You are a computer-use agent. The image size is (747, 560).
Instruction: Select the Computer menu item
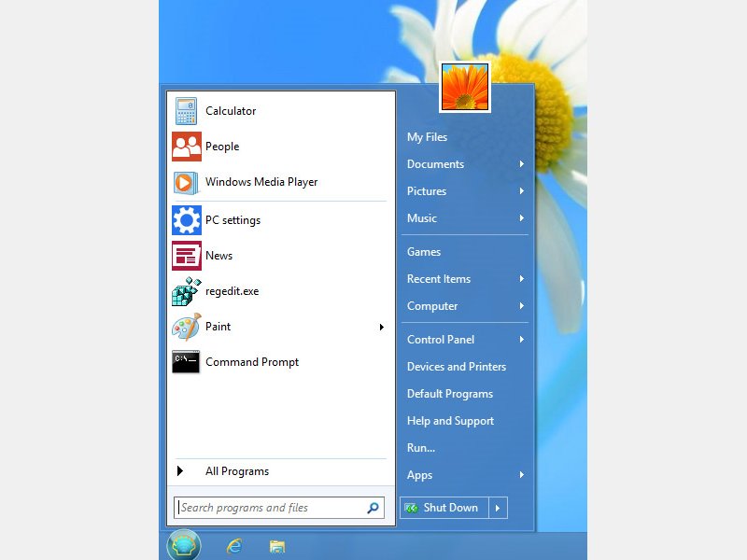tap(432, 306)
